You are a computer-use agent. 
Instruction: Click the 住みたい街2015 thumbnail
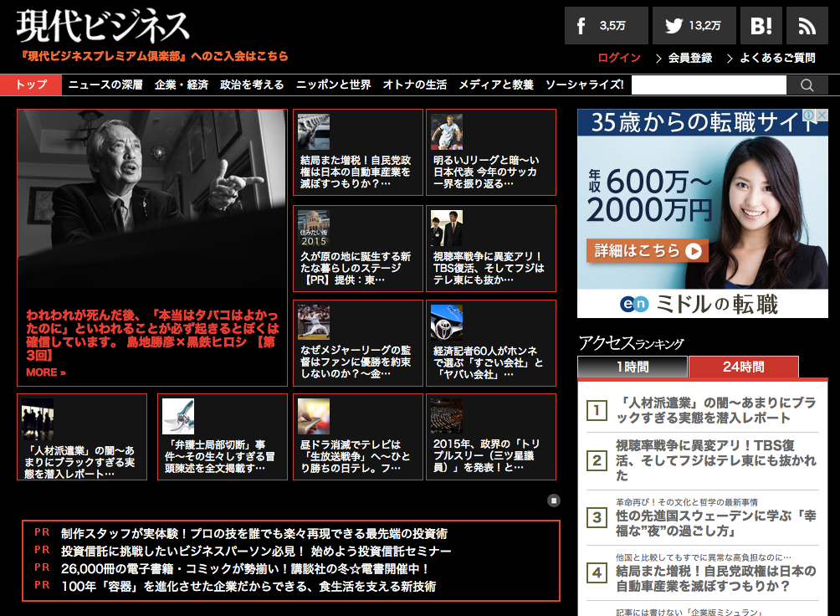314,228
